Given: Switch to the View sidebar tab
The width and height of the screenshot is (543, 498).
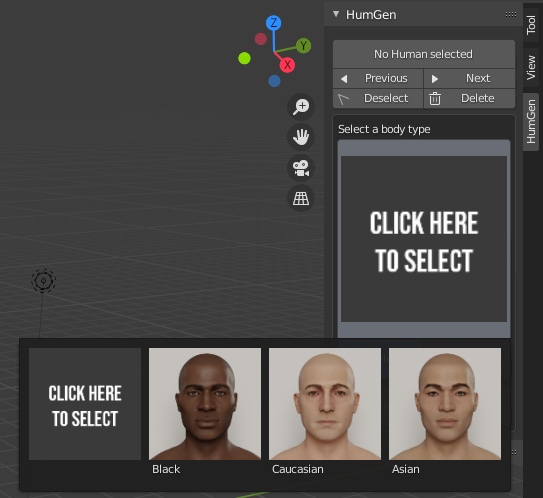Looking at the screenshot, I should coord(531,68).
